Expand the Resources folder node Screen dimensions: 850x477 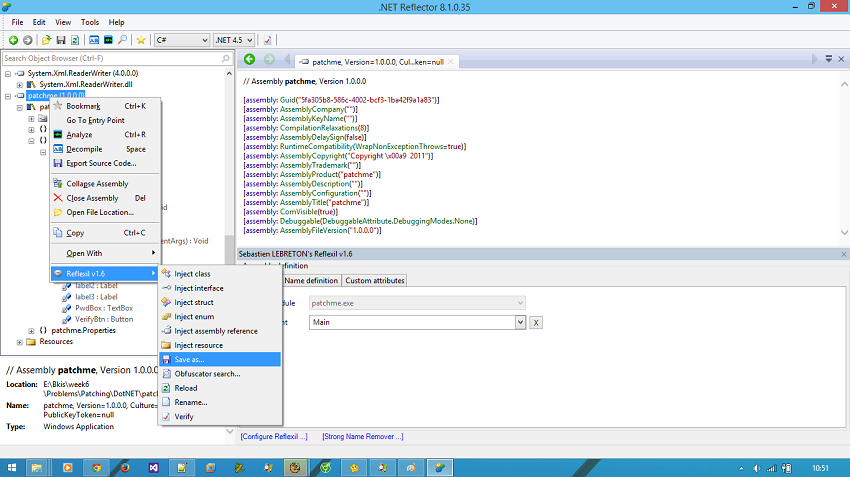click(x=20, y=342)
